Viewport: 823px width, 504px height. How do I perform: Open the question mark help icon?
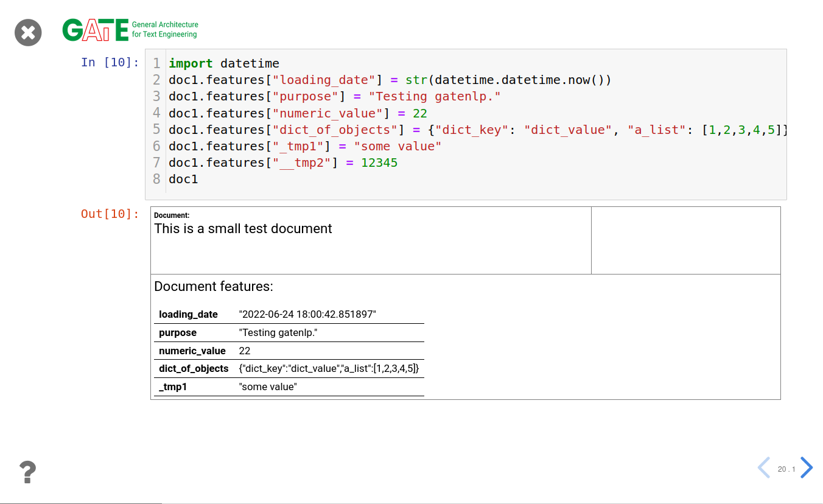coord(27,472)
